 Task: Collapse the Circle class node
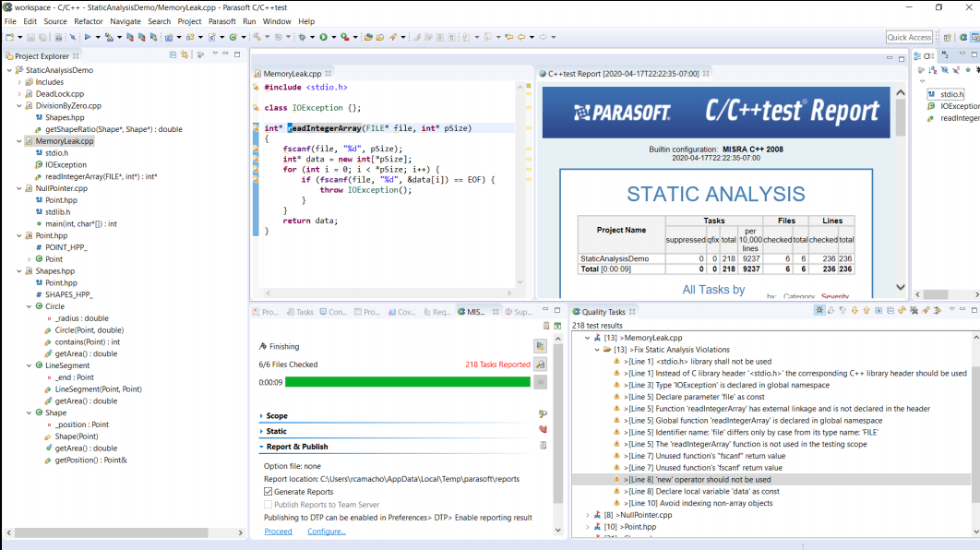(x=29, y=306)
